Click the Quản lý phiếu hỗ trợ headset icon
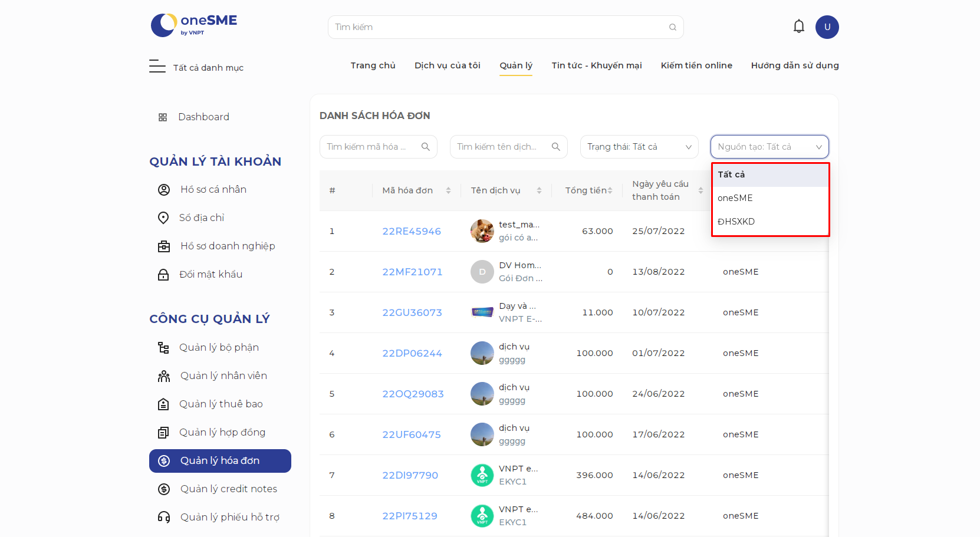980x537 pixels. click(164, 518)
